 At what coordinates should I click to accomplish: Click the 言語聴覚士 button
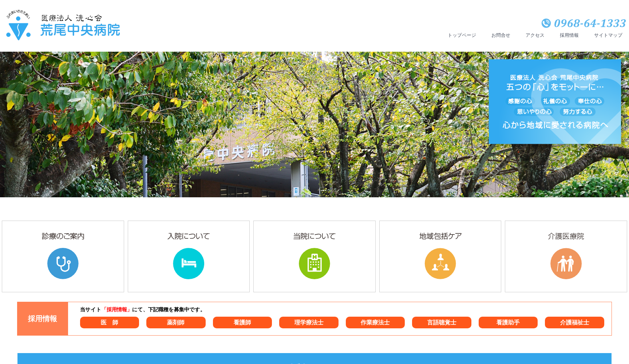click(442, 323)
